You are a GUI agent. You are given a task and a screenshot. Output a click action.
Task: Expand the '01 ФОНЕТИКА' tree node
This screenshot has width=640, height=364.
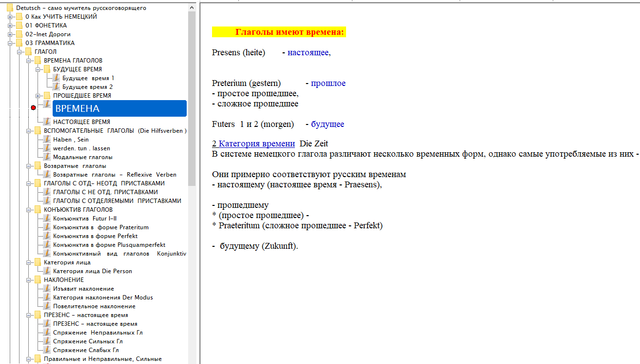[10, 25]
